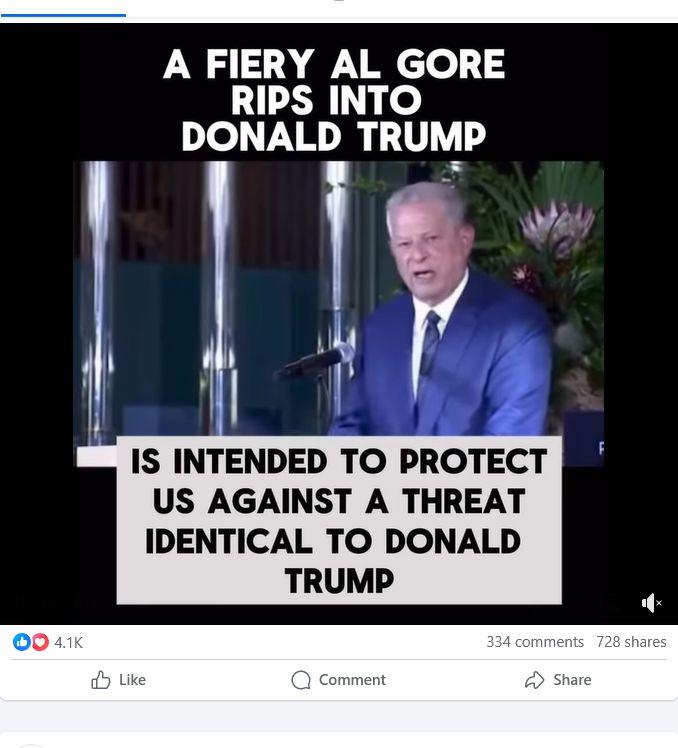The height and width of the screenshot is (748, 678).
Task: Click the speech bubble icon beside Comment
Action: coord(301,680)
